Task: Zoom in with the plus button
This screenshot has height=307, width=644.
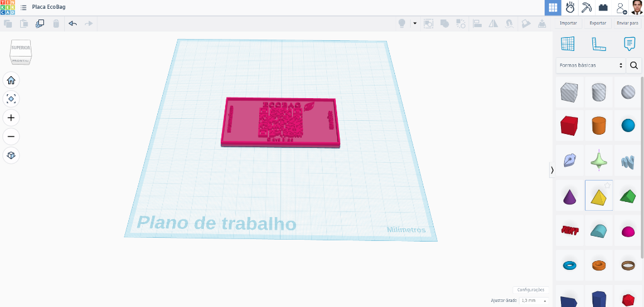Action: pyautogui.click(x=11, y=118)
